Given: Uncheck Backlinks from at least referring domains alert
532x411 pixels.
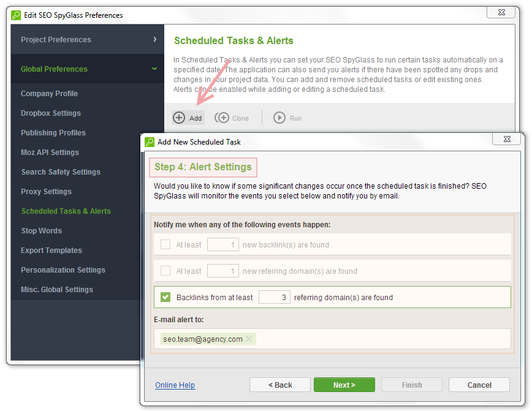Looking at the screenshot, I should (x=165, y=297).
